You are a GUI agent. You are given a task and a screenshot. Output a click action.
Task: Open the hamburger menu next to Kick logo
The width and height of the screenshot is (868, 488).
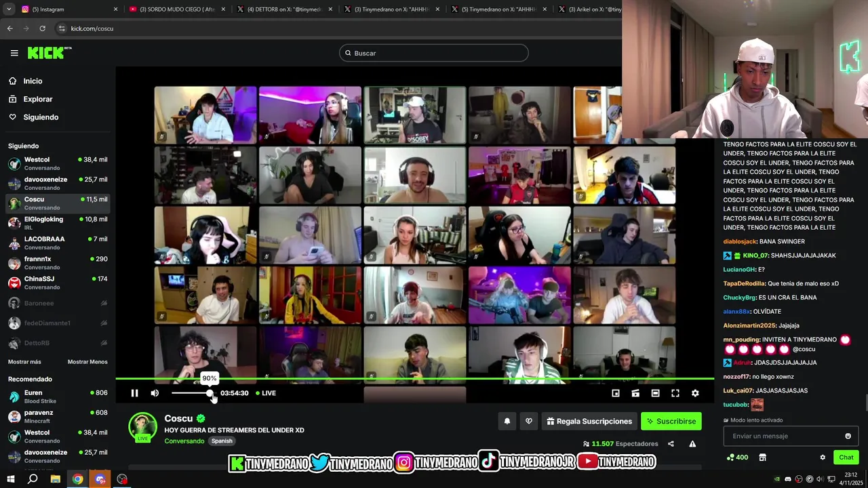14,53
